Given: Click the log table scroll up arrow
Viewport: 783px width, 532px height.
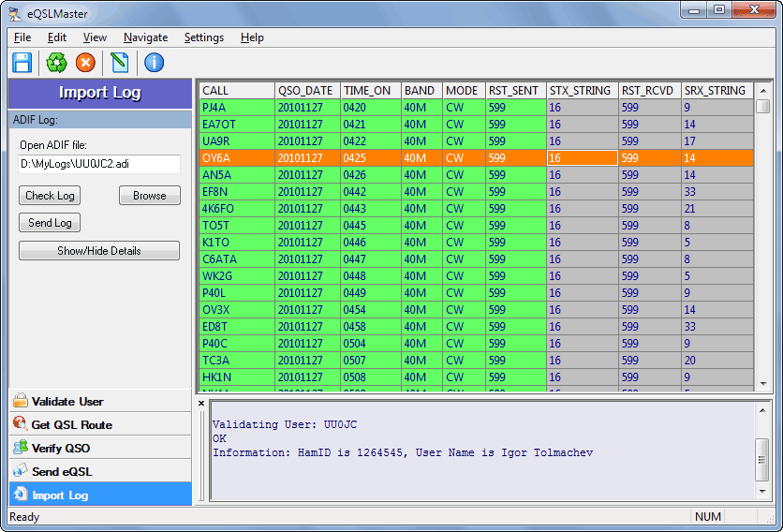Looking at the screenshot, I should pos(763,91).
